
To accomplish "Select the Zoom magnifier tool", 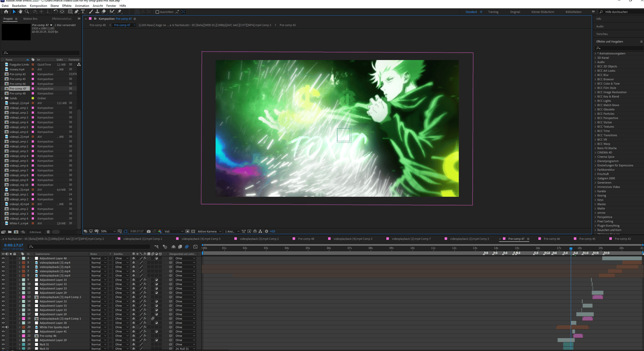I will tap(27, 12).
